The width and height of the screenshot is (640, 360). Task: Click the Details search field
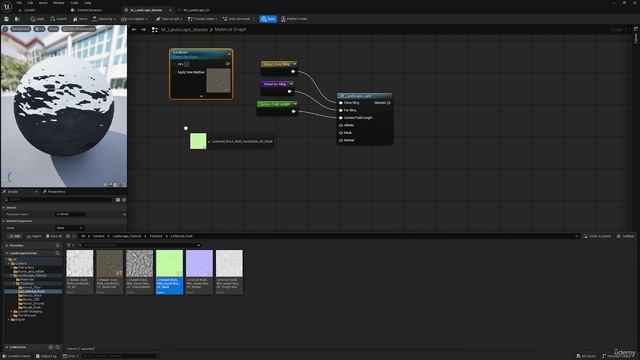[x=58, y=200]
